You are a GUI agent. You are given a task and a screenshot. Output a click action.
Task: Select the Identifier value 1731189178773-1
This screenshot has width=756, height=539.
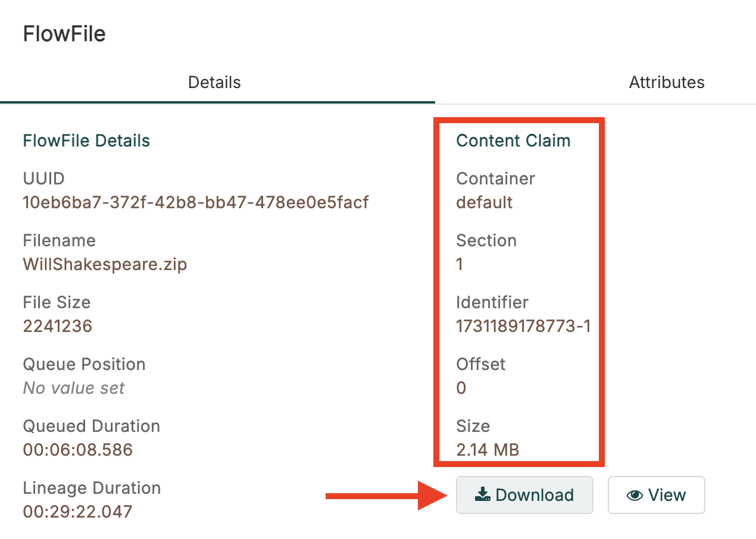coord(523,326)
